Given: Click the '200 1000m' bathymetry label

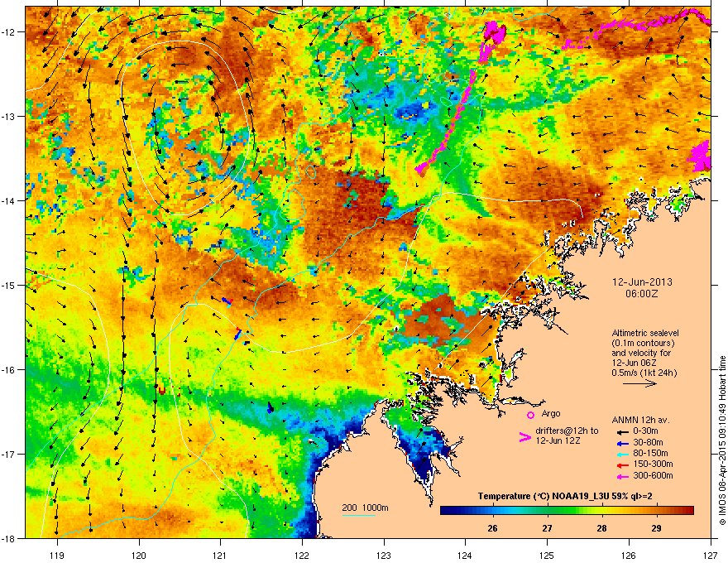Looking at the screenshot, I should tap(366, 508).
